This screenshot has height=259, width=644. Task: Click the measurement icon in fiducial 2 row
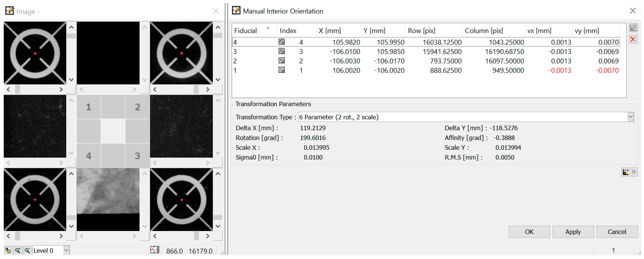tap(282, 61)
